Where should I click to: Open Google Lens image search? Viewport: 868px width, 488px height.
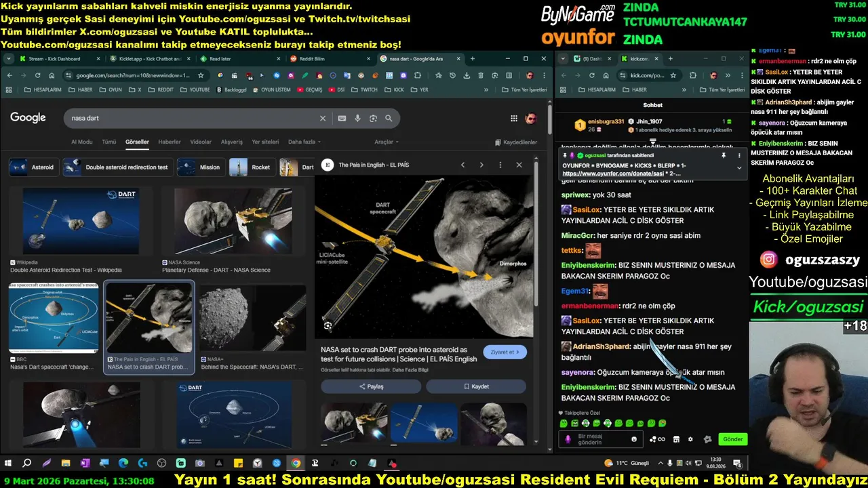pos(373,118)
